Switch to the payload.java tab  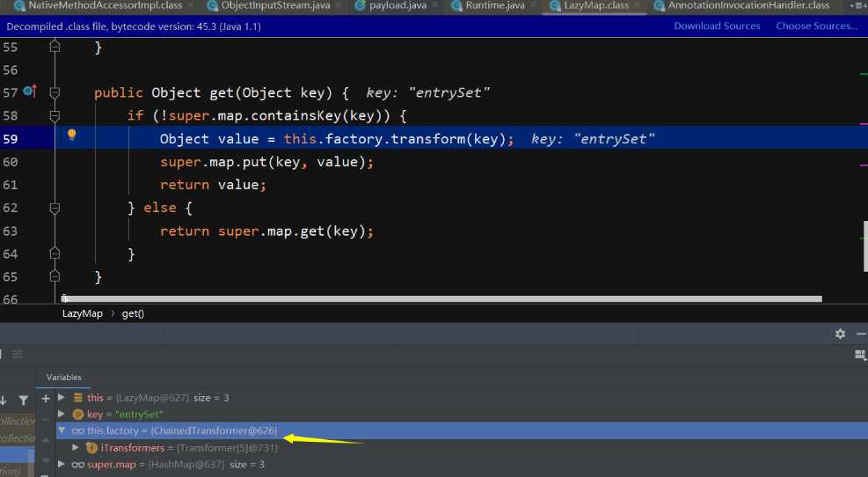[394, 6]
